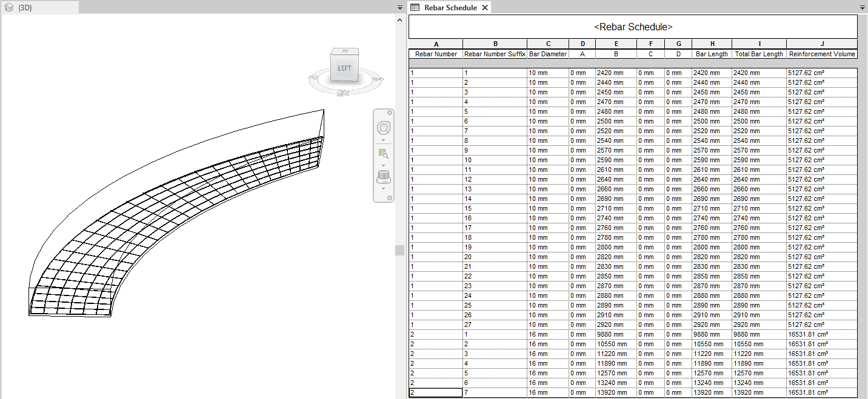Click the Bar Diameter column header
The width and height of the screenshot is (868, 399).
point(548,54)
